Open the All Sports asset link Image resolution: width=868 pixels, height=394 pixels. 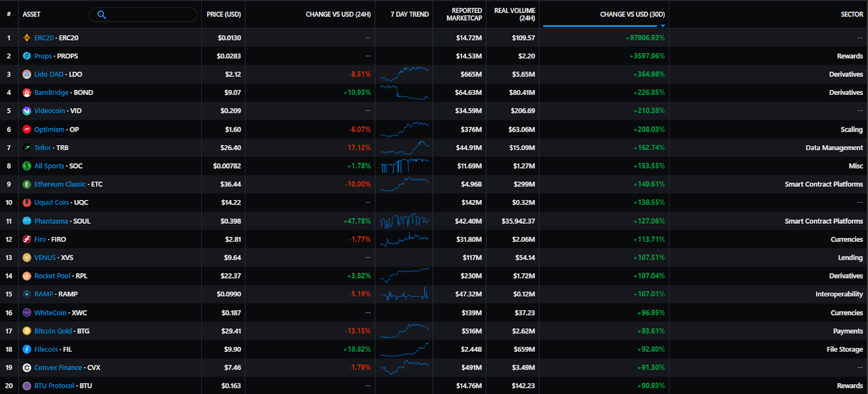49,166
